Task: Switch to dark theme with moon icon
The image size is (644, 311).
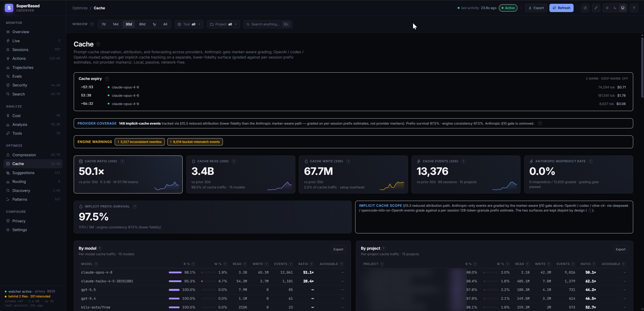Action: coord(615,8)
